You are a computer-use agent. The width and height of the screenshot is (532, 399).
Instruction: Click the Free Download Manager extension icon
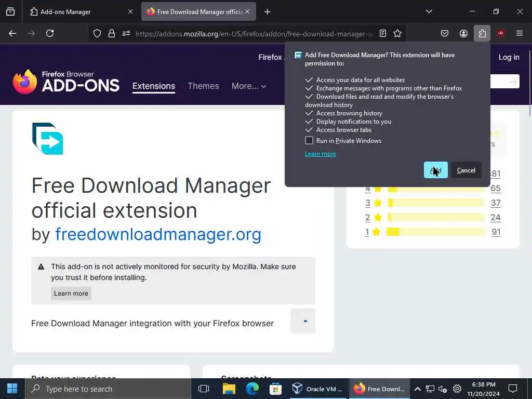click(x=47, y=139)
